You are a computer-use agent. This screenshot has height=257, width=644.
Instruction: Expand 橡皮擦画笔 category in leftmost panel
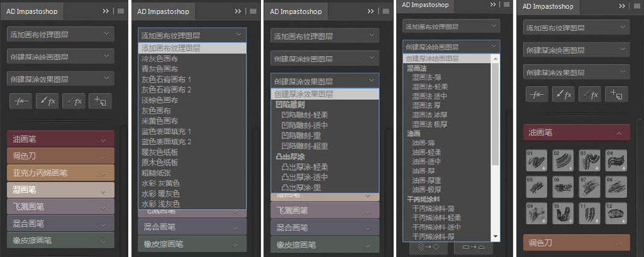[x=61, y=240]
